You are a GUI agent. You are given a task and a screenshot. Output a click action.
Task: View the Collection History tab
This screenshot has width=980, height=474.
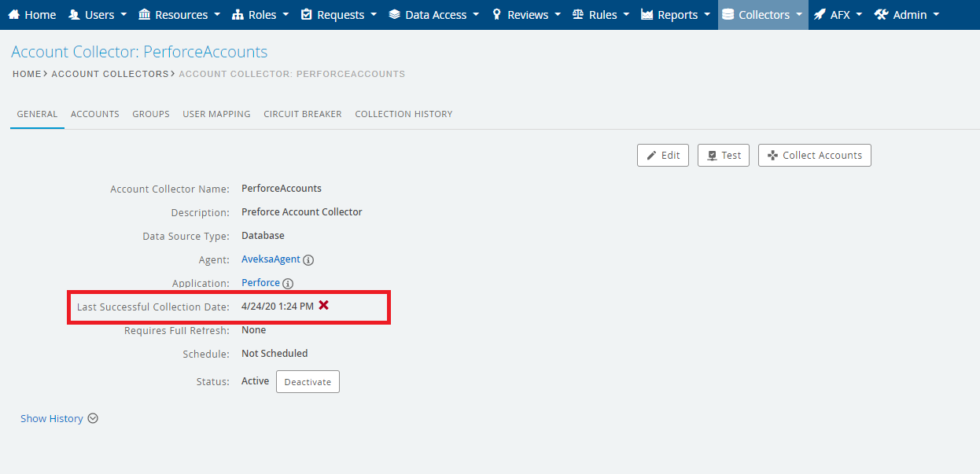pos(403,114)
